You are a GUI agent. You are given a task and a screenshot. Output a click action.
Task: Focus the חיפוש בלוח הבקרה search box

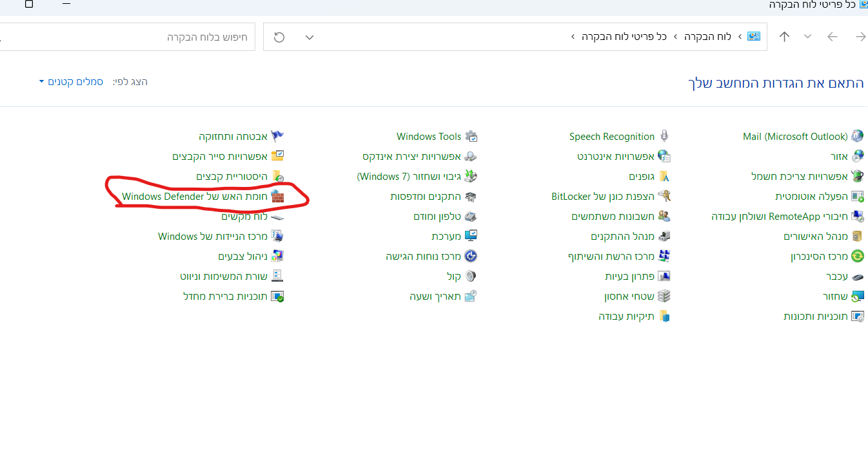[128, 37]
